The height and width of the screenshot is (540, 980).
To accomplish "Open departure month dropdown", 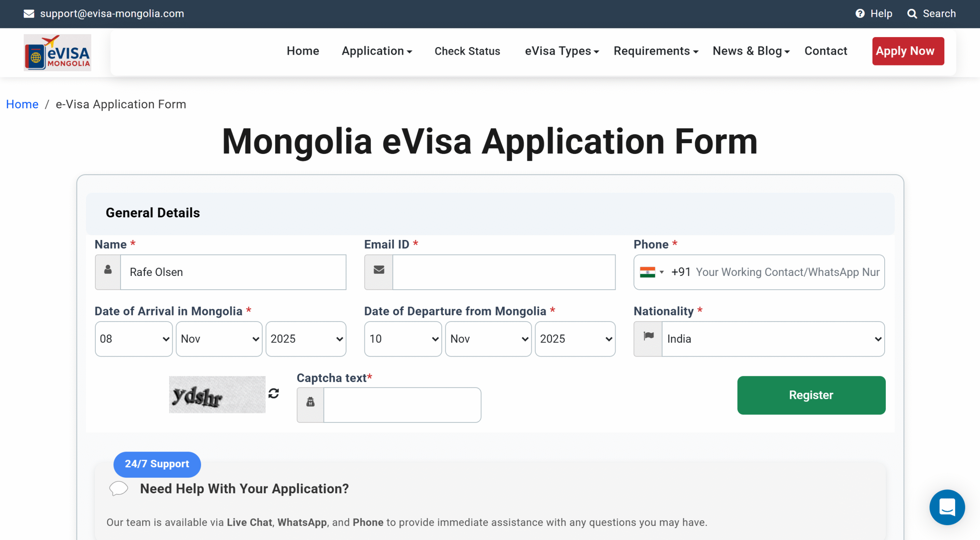I will tap(488, 339).
